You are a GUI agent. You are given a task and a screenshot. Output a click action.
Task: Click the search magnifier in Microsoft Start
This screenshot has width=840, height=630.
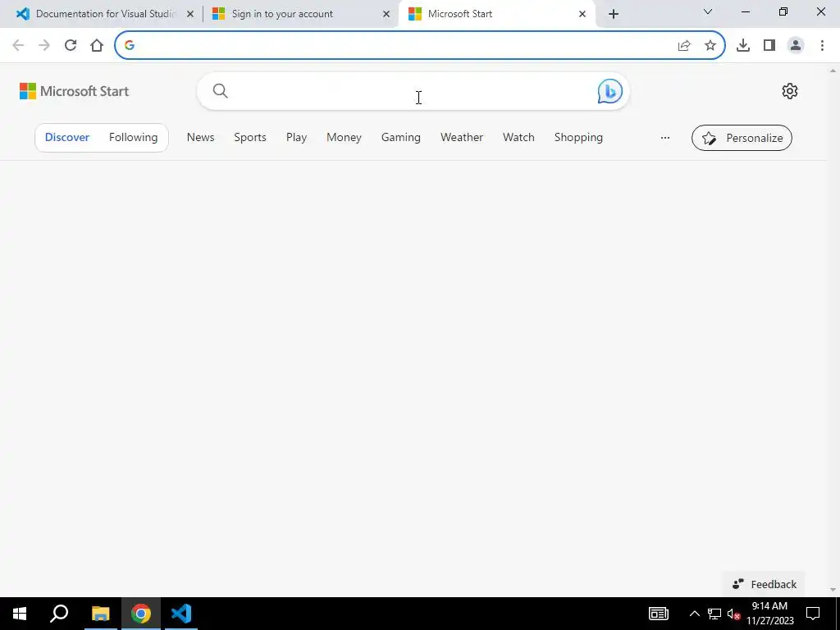(x=220, y=91)
